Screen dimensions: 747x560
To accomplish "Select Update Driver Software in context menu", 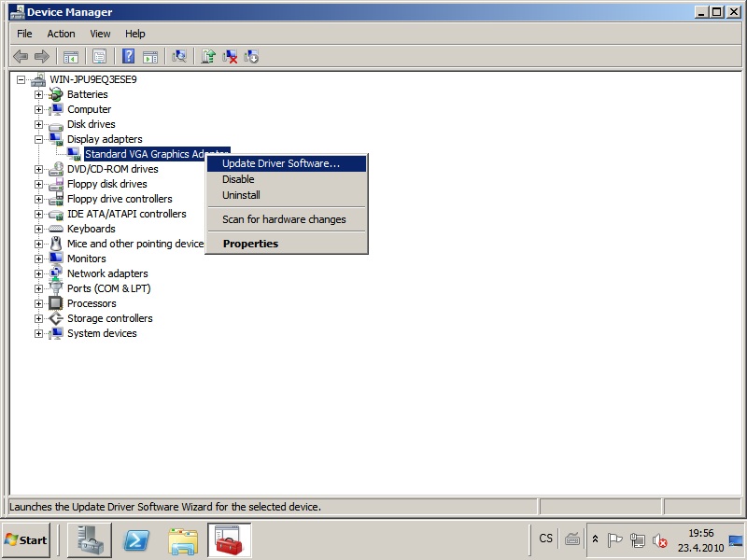I will point(281,163).
